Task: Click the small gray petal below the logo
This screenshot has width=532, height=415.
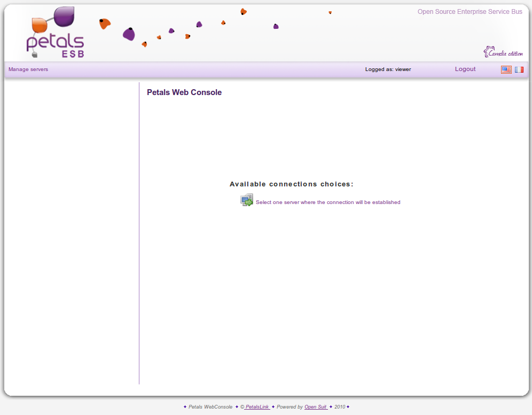Action: (x=34, y=54)
